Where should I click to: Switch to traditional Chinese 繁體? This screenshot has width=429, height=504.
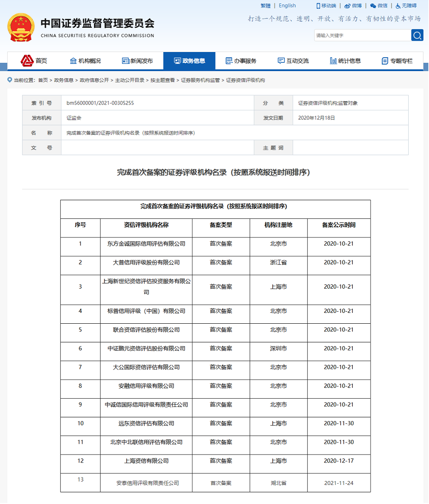(x=265, y=6)
